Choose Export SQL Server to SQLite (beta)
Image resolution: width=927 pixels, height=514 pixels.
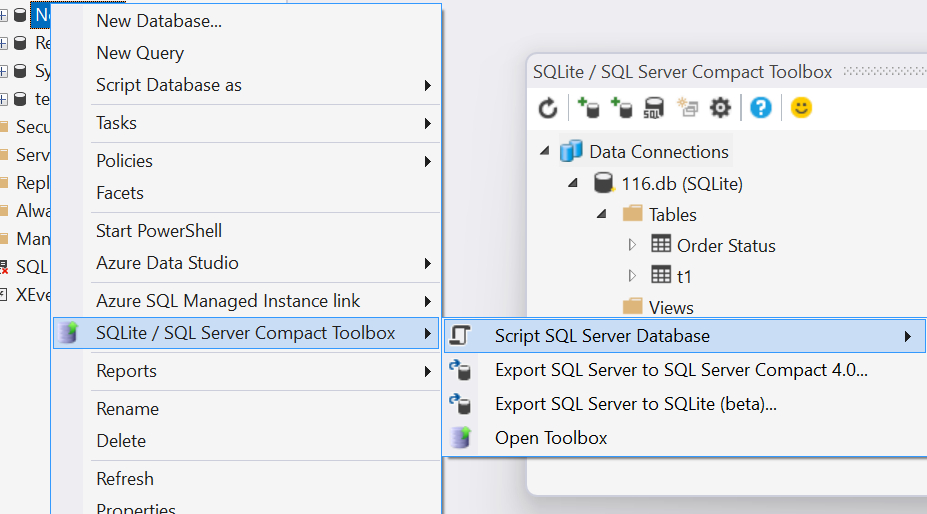coord(635,404)
